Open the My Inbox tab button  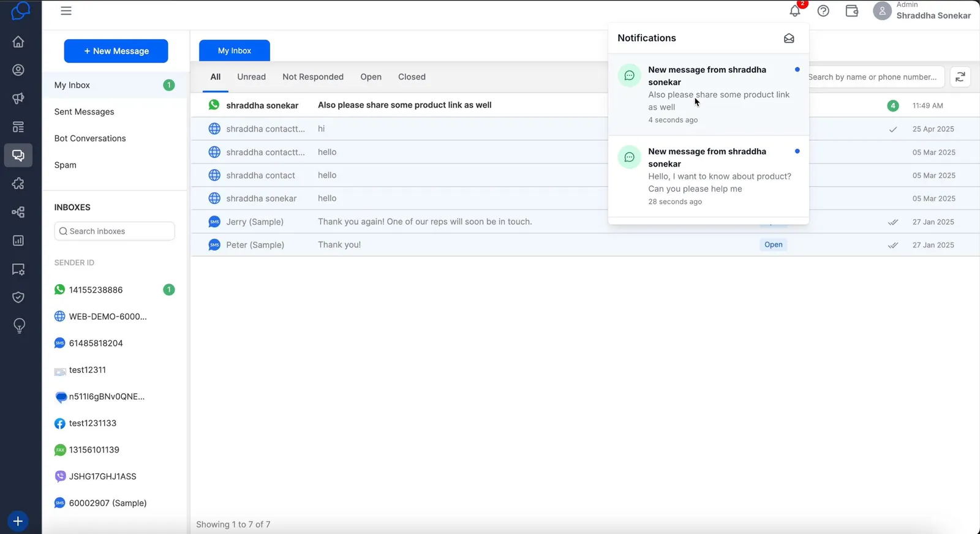coord(235,51)
